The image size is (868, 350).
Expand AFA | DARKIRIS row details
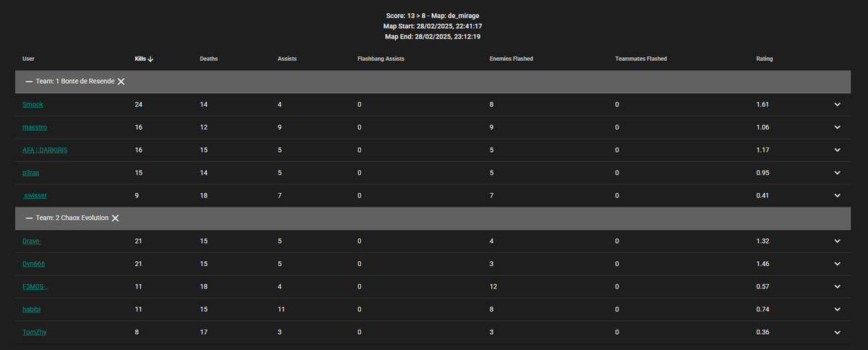pyautogui.click(x=837, y=150)
